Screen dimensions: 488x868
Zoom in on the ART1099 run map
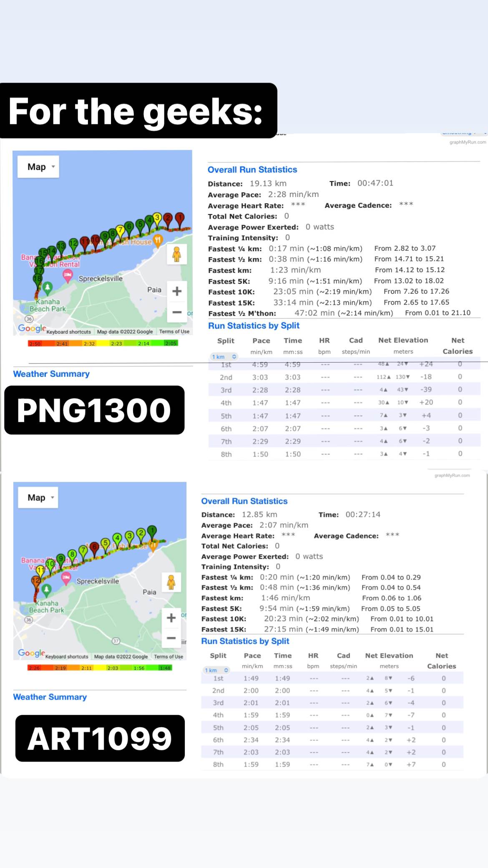click(171, 618)
